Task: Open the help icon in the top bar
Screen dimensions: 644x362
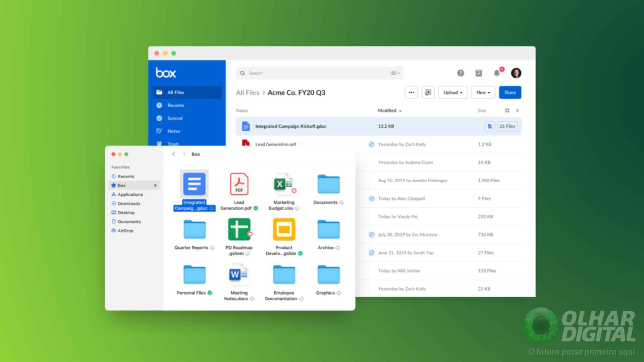Action: [460, 73]
